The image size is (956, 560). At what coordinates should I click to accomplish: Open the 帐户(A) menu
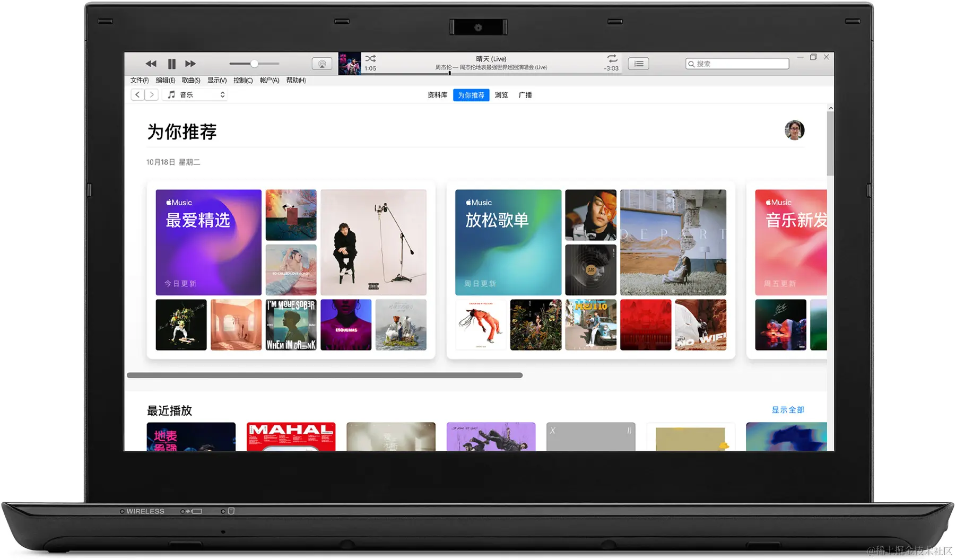(270, 80)
